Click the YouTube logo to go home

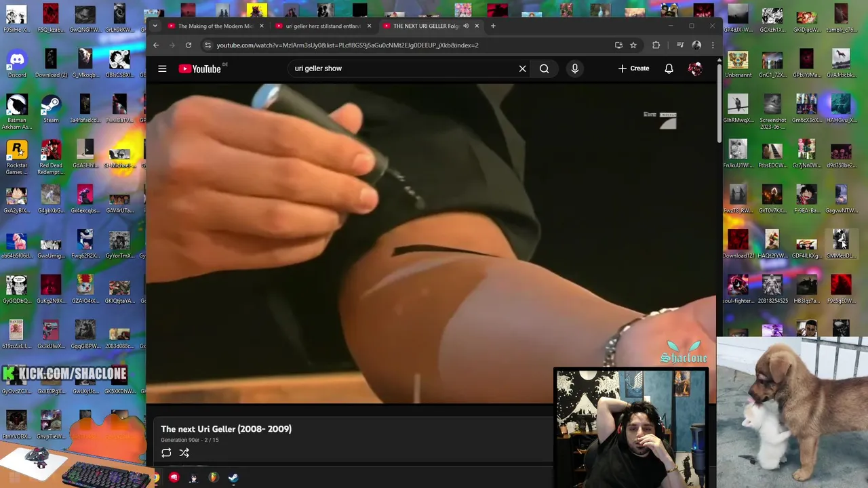pos(200,68)
